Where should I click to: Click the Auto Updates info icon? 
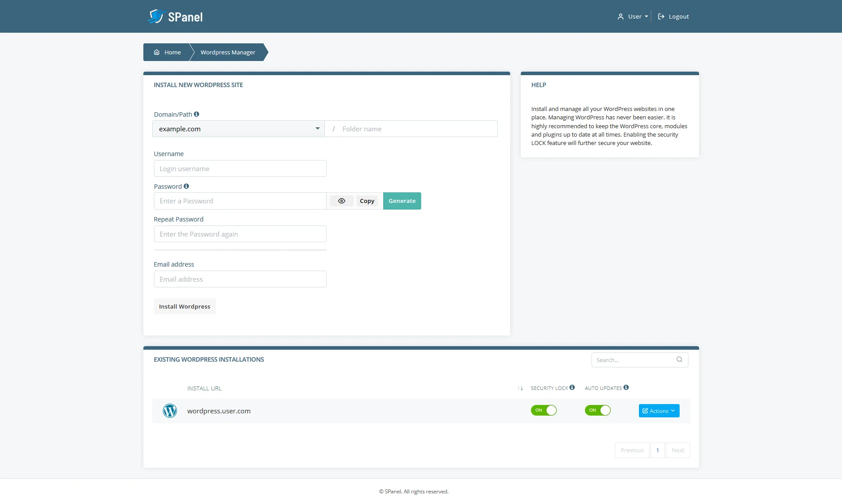tap(626, 387)
